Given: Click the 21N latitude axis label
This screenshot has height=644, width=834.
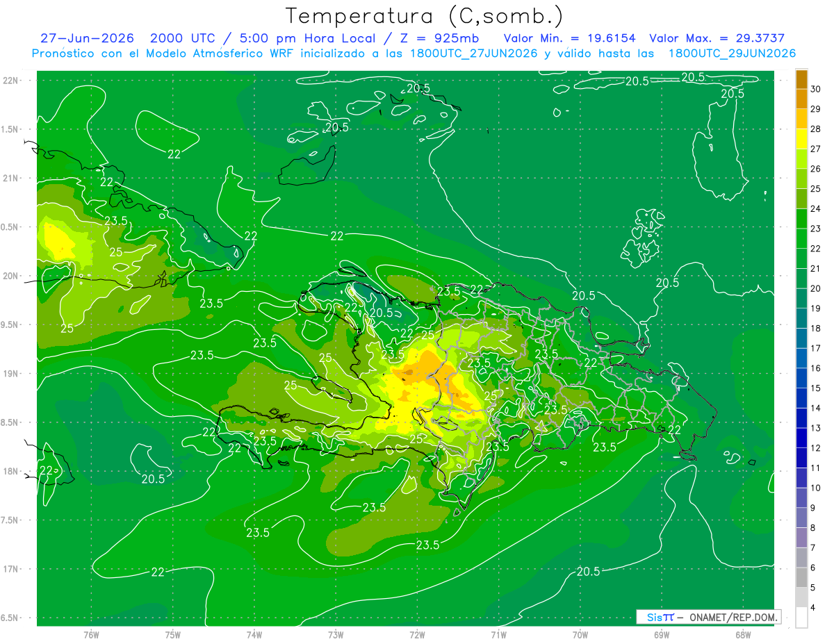Looking at the screenshot, I should [10, 179].
